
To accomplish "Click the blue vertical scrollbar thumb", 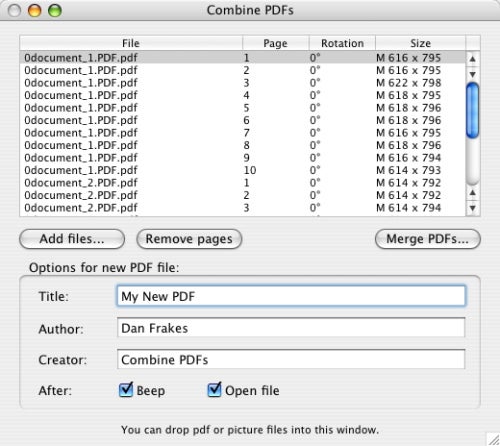I will tap(473, 110).
